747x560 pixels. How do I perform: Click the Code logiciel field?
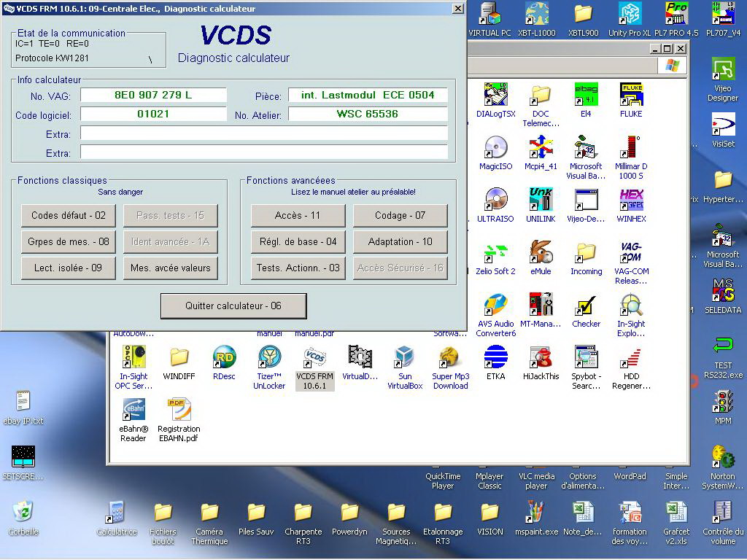tap(153, 114)
